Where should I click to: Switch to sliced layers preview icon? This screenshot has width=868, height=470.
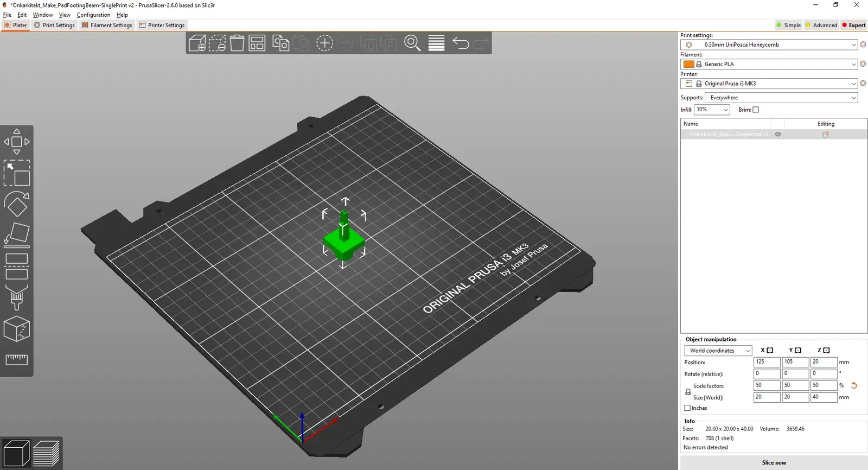coord(46,453)
